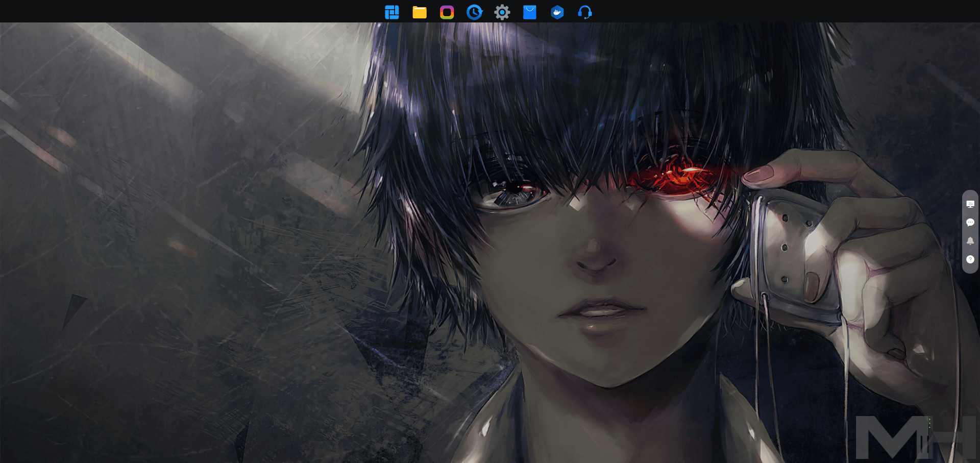
Task: Open the bell notifications icon
Action: click(x=970, y=241)
